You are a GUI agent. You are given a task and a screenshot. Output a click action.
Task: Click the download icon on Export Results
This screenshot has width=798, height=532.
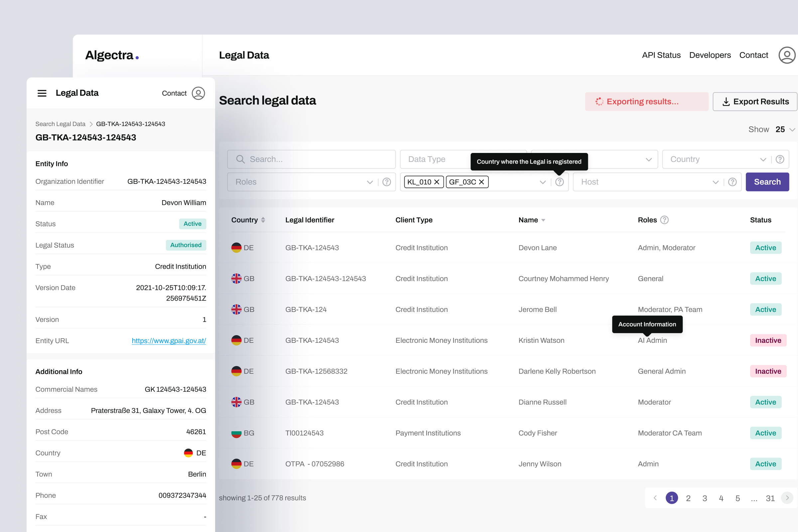(x=726, y=101)
